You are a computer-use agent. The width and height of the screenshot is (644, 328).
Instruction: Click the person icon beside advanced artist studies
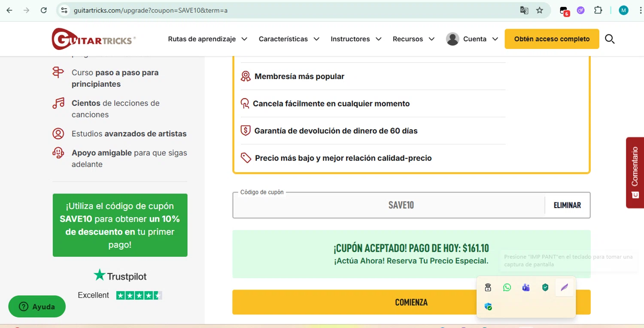(x=58, y=134)
